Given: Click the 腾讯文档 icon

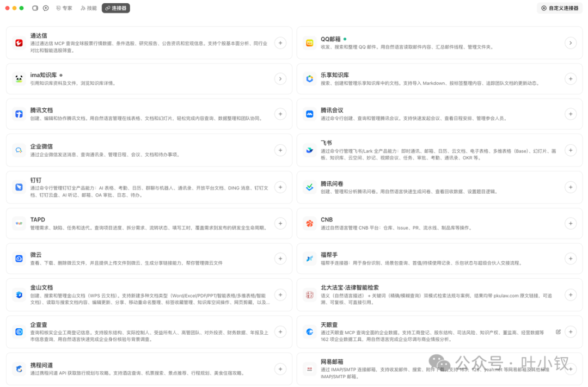Looking at the screenshot, I should pyautogui.click(x=19, y=114).
